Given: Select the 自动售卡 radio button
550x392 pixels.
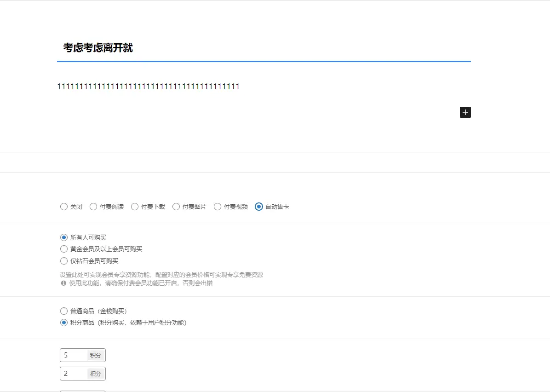Looking at the screenshot, I should (259, 207).
